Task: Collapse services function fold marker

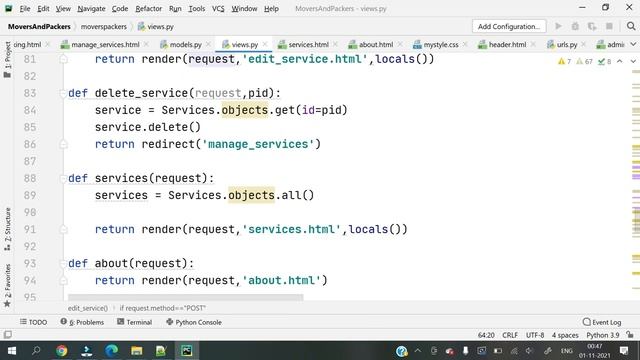Action: coord(63,179)
